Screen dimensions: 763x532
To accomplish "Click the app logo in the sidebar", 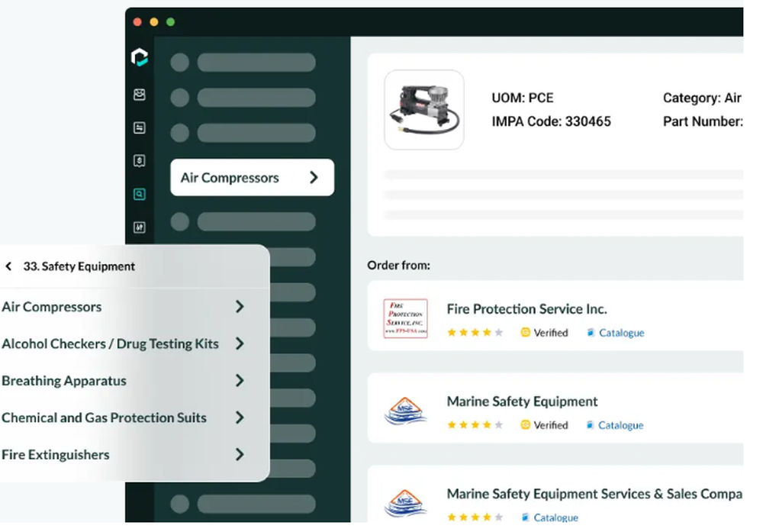I will coord(140,57).
